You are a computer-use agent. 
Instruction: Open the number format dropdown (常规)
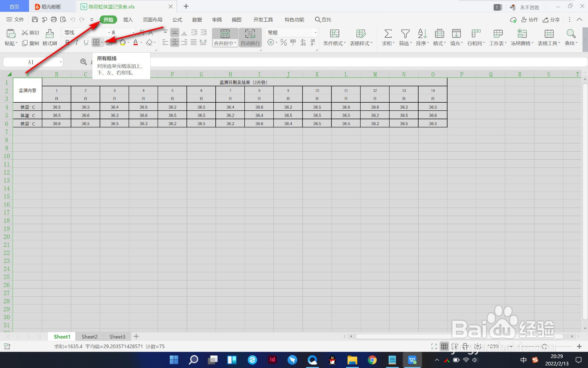(x=315, y=32)
